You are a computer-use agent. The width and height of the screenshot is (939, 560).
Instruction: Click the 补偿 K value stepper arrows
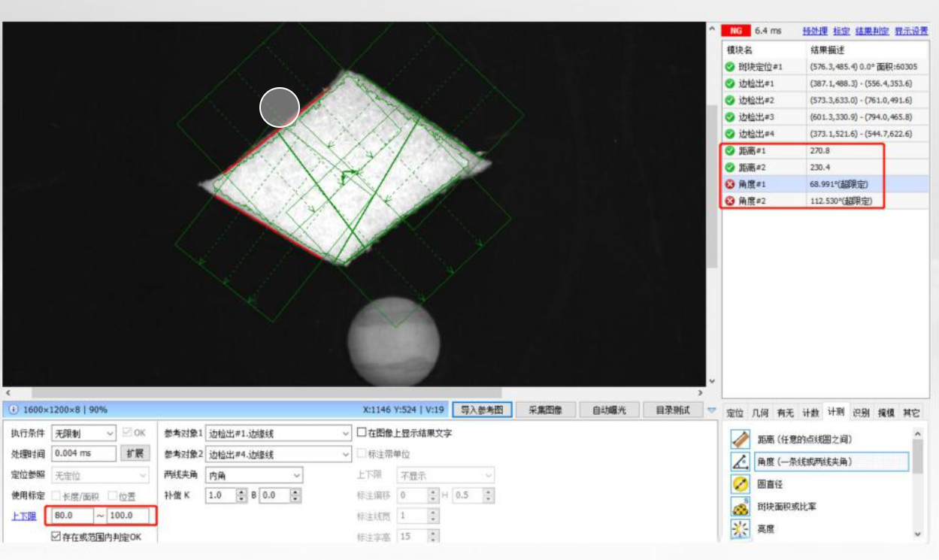[241, 495]
